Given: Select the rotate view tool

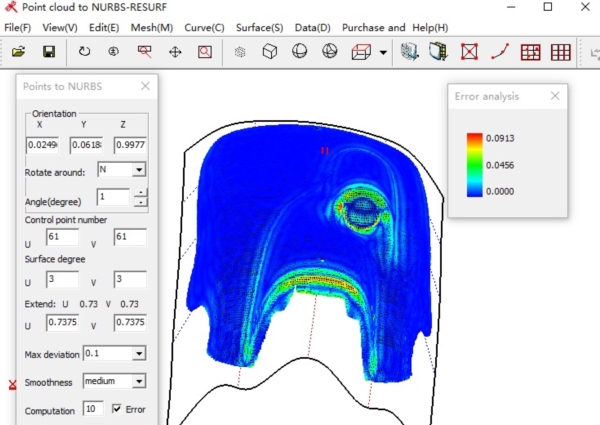Looking at the screenshot, I should 83,51.
